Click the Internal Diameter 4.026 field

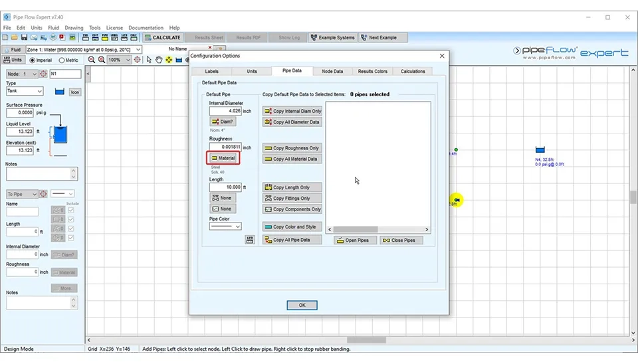click(225, 111)
